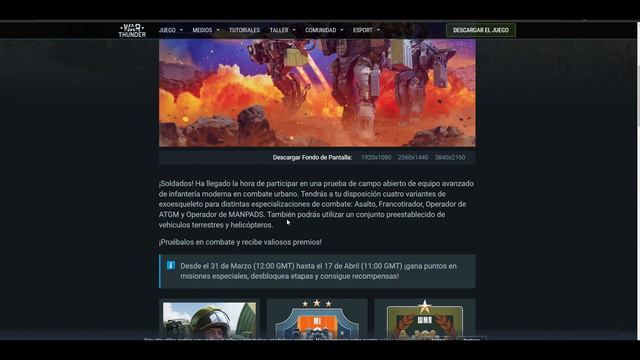Screen dimensions: 640x360
Task: Open the gold-star green badge reward
Action: 425,319
